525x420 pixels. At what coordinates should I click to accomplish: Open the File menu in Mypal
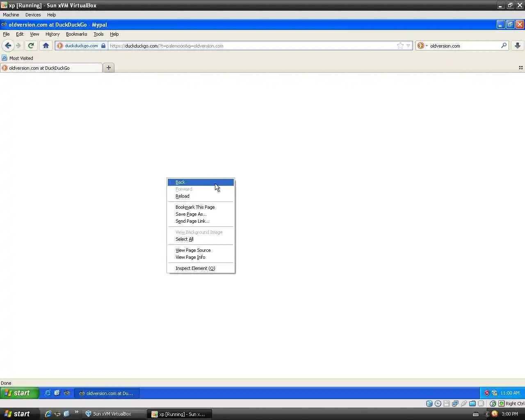[x=6, y=34]
